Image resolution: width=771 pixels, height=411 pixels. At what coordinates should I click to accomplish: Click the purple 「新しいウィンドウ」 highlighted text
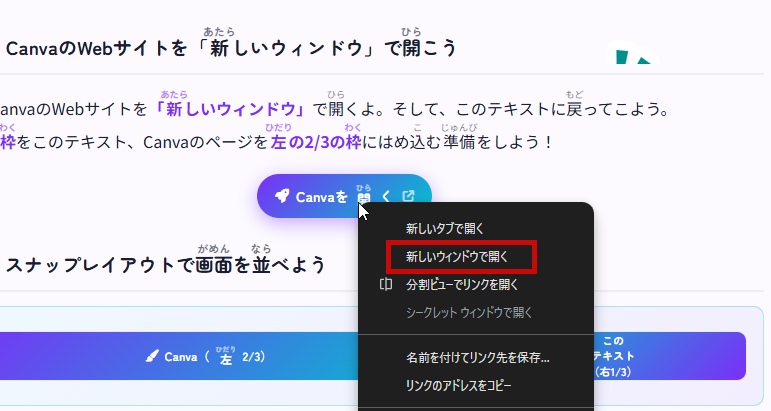pyautogui.click(x=231, y=109)
